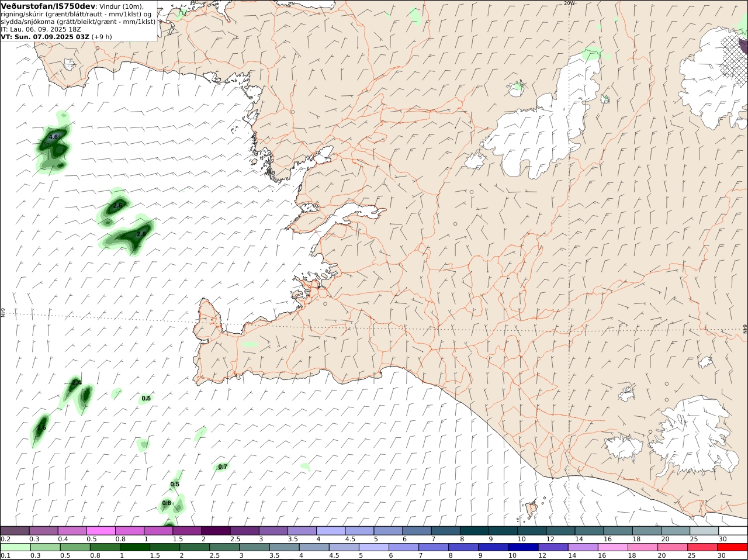Image resolution: width=748 pixels, height=560 pixels.
Task: Pick upper scale dark teal swatch between 9 and 10
Action: pyautogui.click(x=503, y=531)
